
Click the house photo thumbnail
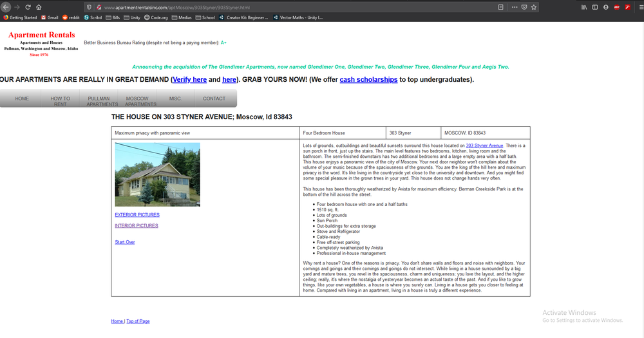(x=157, y=174)
